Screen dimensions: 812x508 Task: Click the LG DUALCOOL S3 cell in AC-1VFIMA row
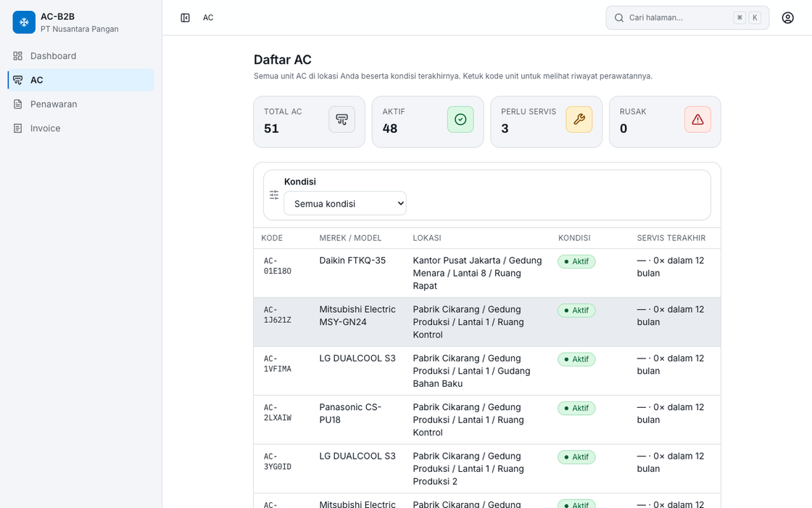coord(357,359)
